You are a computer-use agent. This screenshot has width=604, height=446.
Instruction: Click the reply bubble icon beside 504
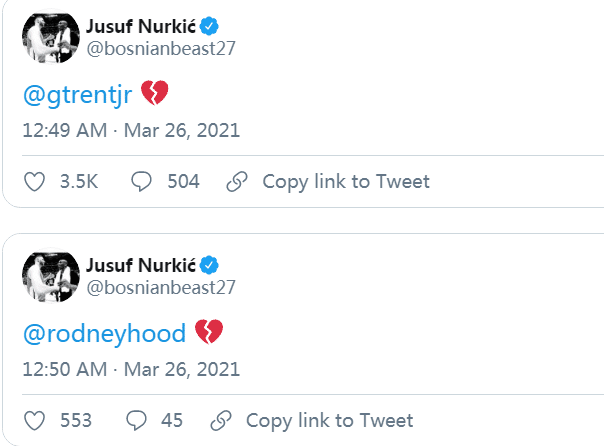pos(142,181)
